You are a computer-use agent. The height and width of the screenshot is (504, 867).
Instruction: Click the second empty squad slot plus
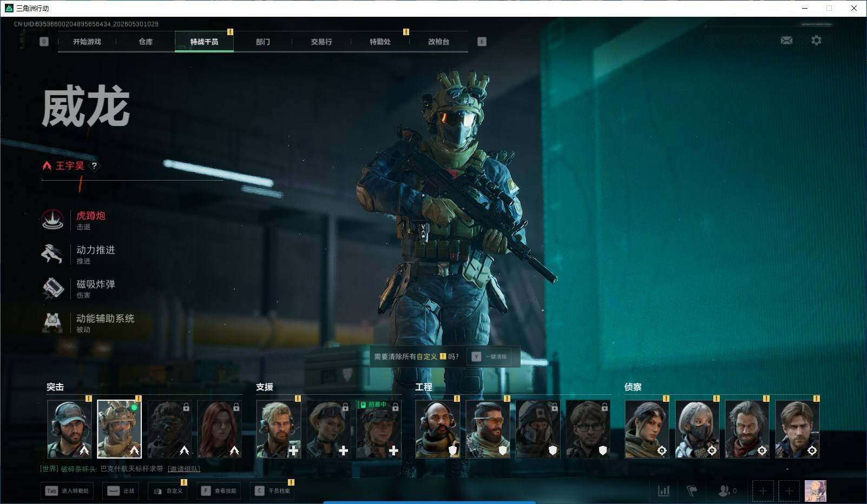789,491
